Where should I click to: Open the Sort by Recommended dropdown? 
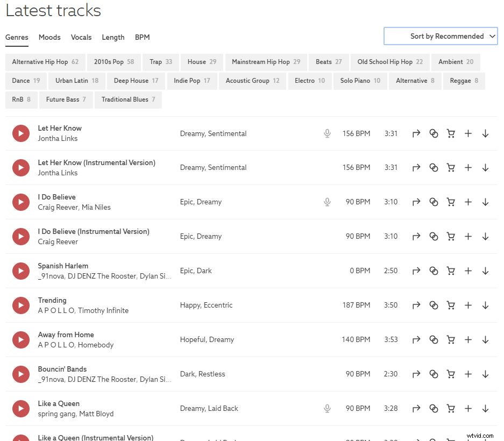point(441,37)
